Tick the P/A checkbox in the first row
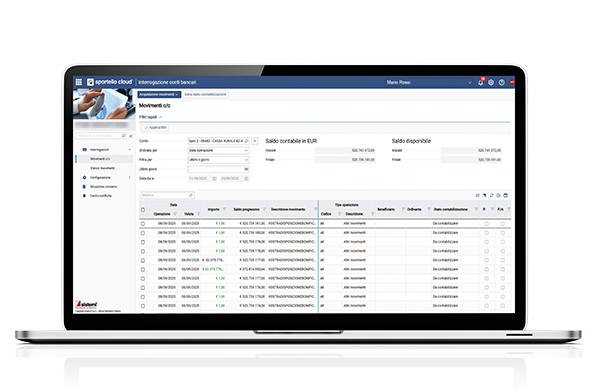This screenshot has width=600, height=392. 502,224
